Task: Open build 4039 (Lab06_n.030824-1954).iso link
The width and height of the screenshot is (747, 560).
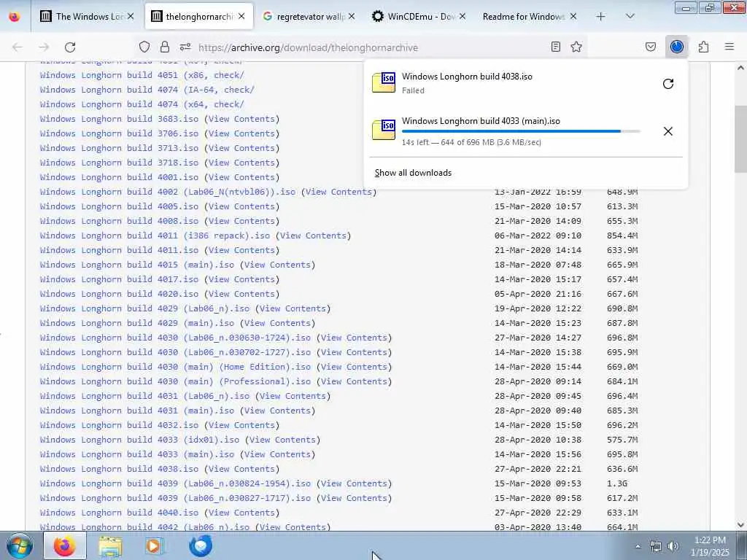Action: (175, 484)
